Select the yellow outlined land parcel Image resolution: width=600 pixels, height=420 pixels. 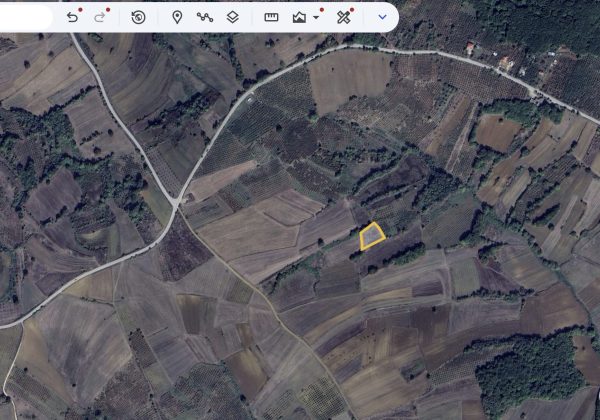(372, 236)
